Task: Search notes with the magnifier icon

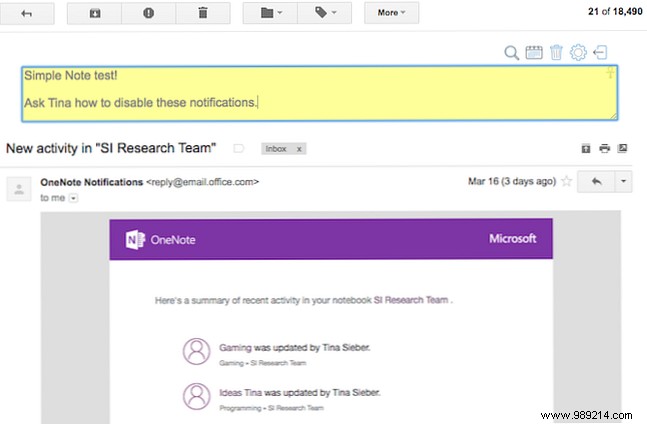Action: 511,53
